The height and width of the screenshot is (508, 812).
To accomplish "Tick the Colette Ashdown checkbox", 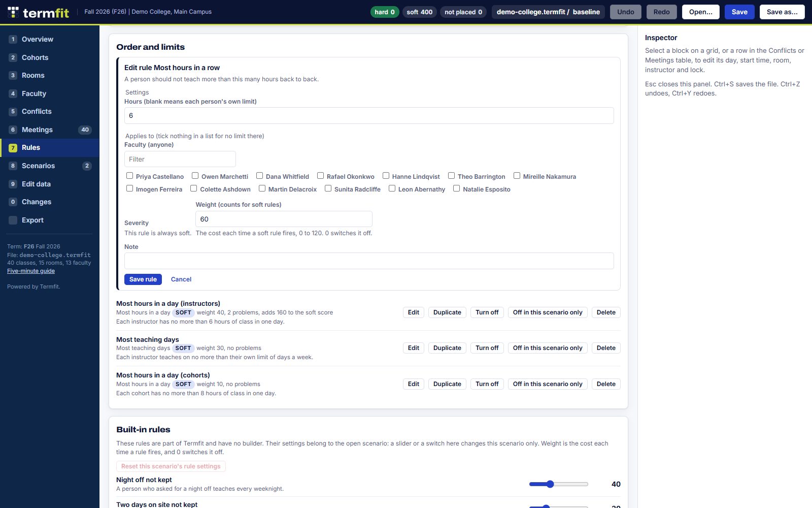I will 194,188.
